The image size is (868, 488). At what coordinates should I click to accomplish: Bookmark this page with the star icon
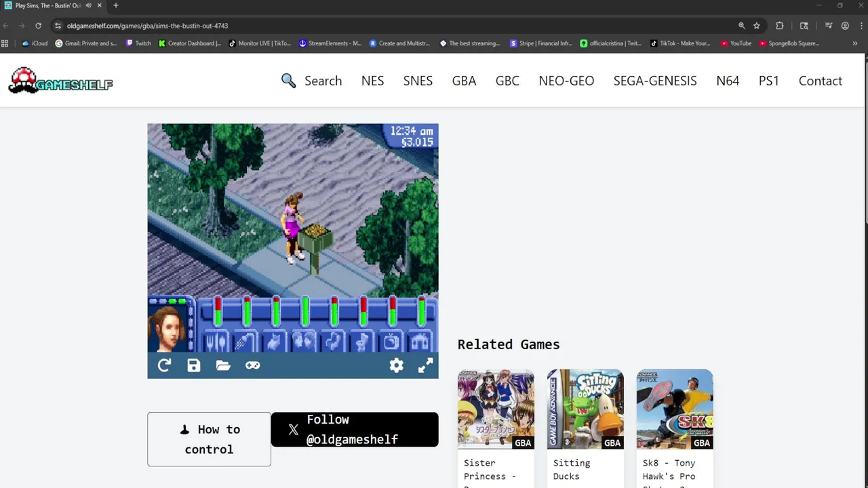coord(757,26)
